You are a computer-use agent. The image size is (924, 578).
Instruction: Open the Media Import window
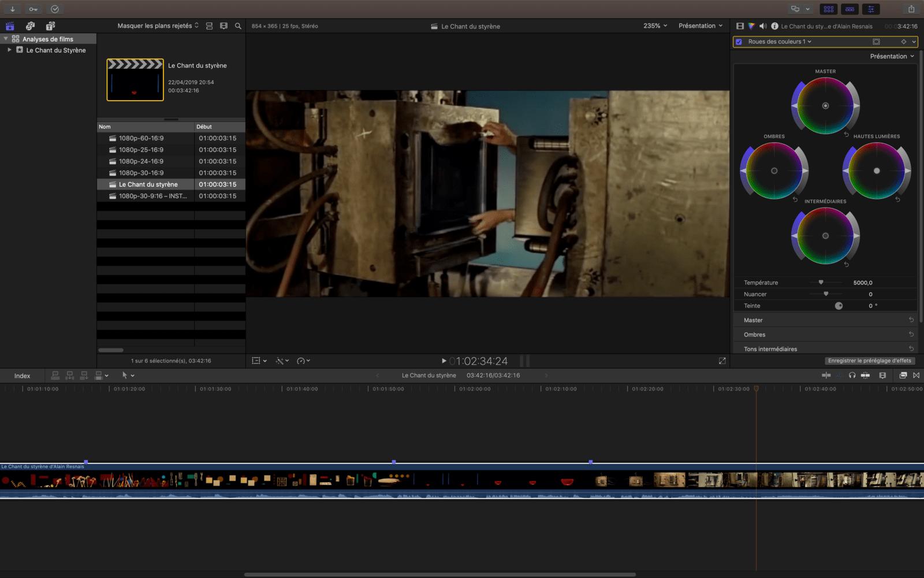coord(12,9)
